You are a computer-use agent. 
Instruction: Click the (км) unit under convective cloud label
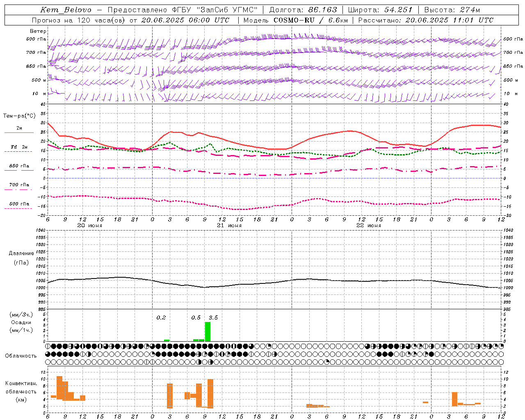pyautogui.click(x=21, y=399)
